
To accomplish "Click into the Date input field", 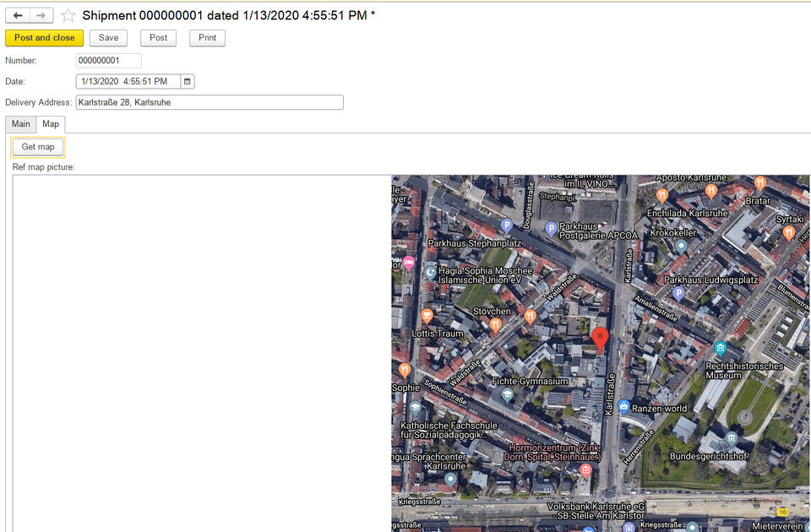I will tap(128, 81).
